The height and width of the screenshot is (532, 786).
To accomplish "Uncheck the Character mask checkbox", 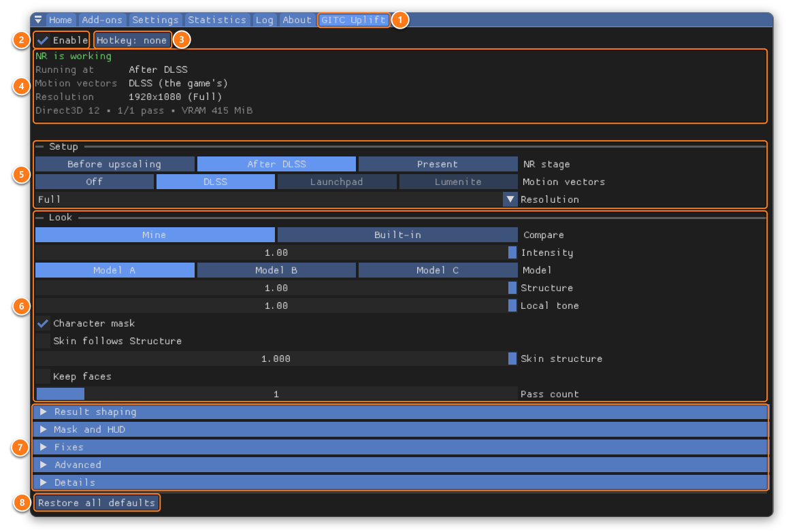I will (x=43, y=324).
